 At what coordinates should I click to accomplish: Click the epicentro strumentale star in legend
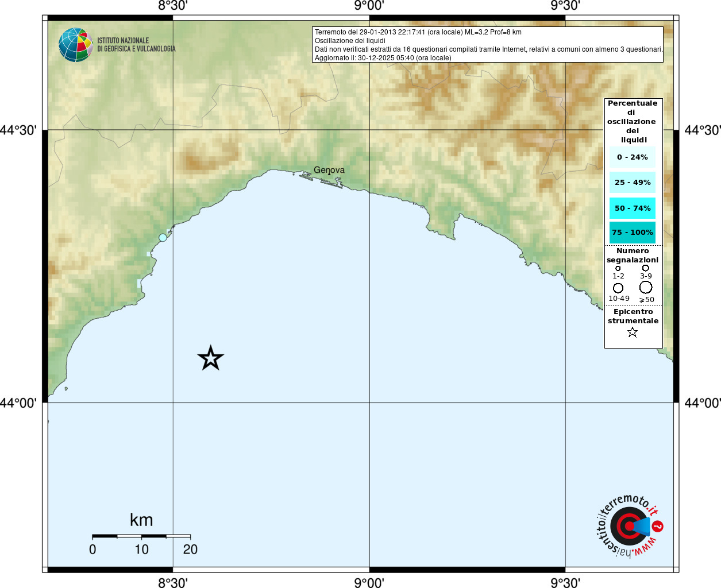pyautogui.click(x=633, y=332)
